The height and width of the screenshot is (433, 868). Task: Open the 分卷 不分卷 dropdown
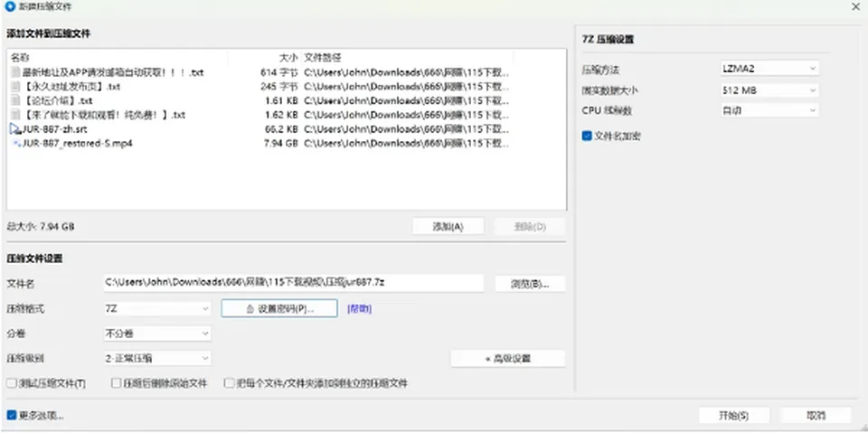point(156,334)
